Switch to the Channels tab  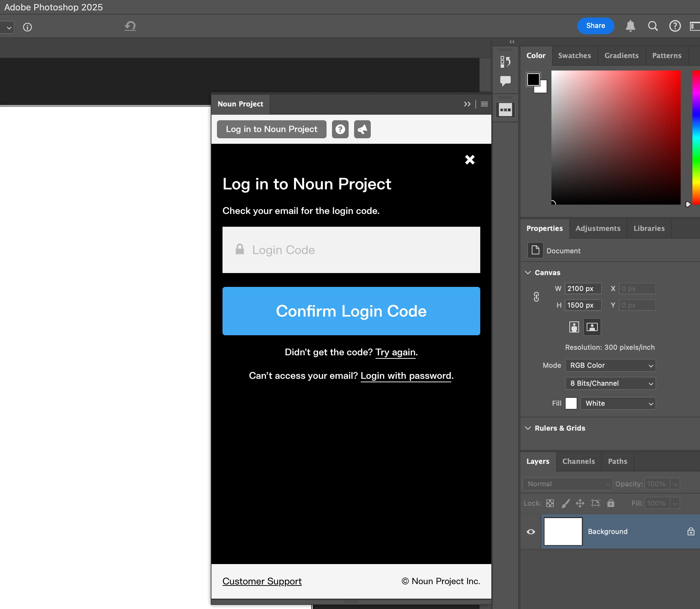pos(578,461)
